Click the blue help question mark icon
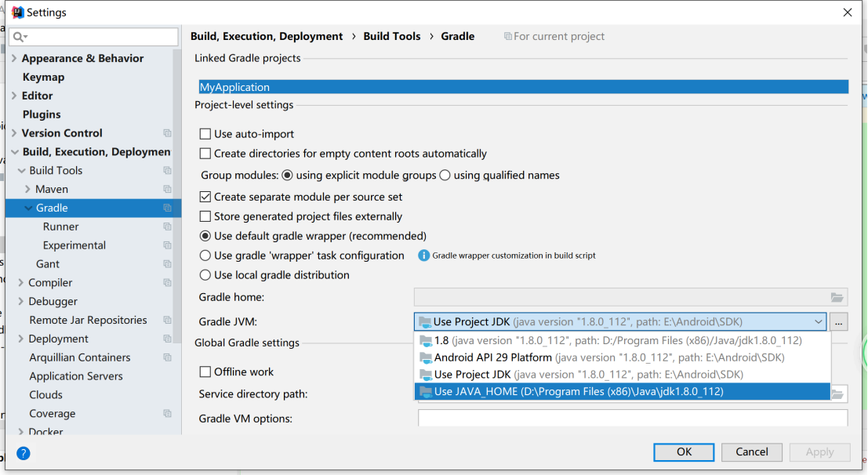 coord(24,453)
